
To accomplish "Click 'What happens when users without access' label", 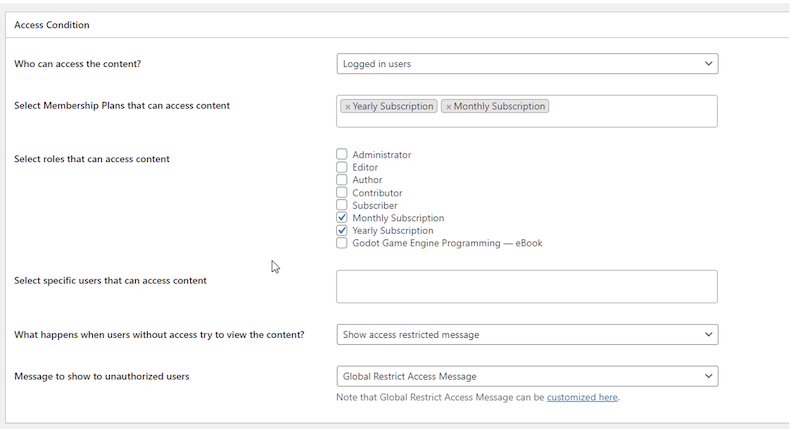I will (x=159, y=335).
